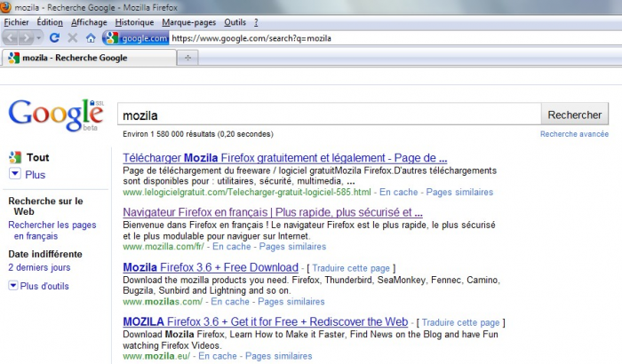Click the Forward navigation arrow
The height and width of the screenshot is (364, 622).
point(26,38)
